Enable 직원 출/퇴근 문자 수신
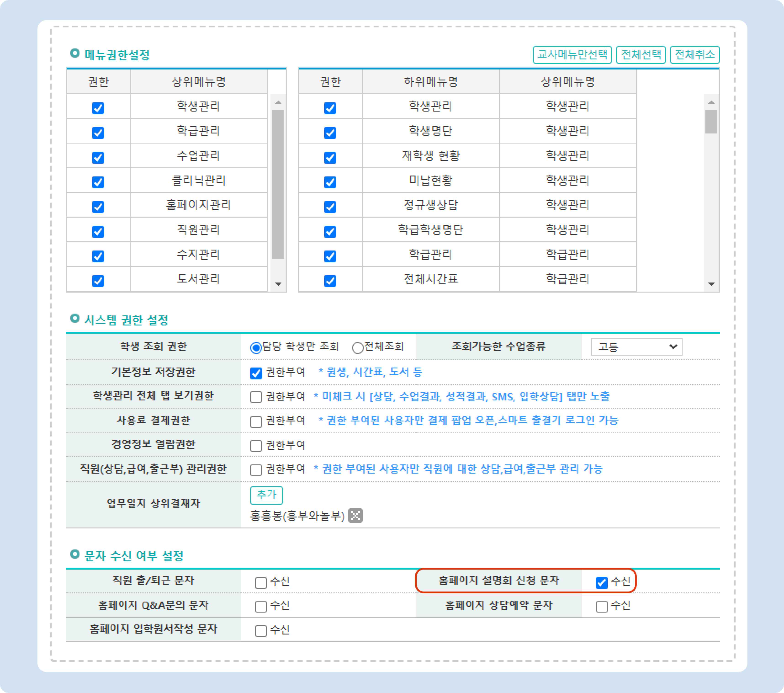 pyautogui.click(x=261, y=582)
